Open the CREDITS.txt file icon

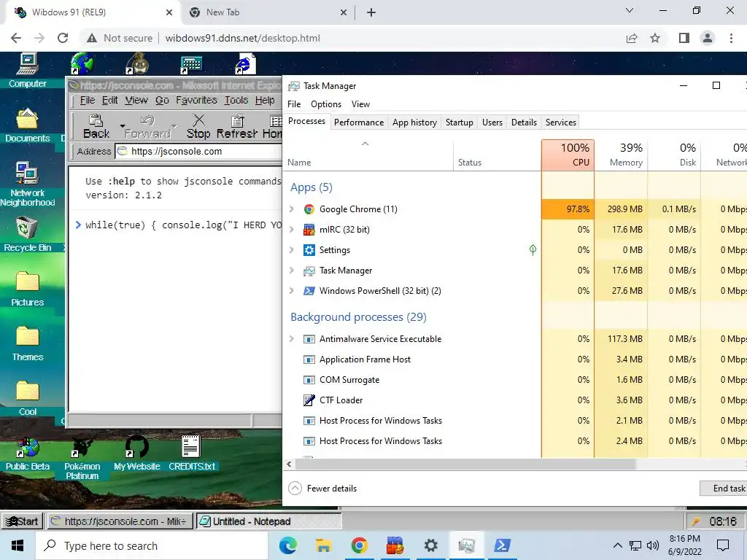[192, 454]
